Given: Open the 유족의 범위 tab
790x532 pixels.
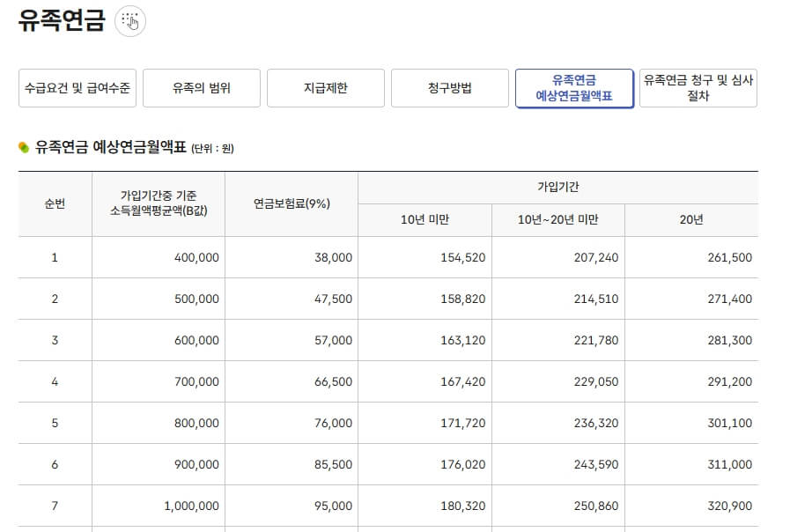Looking at the screenshot, I should [202, 88].
